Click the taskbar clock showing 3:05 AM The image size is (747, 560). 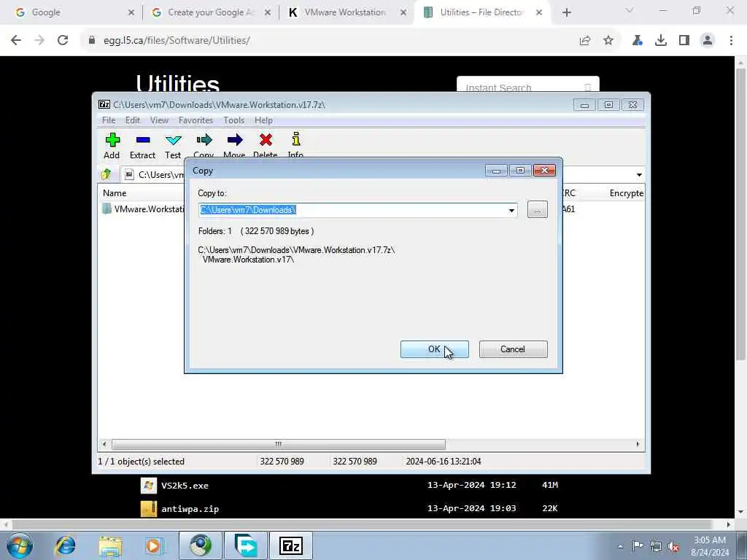pyautogui.click(x=710, y=546)
